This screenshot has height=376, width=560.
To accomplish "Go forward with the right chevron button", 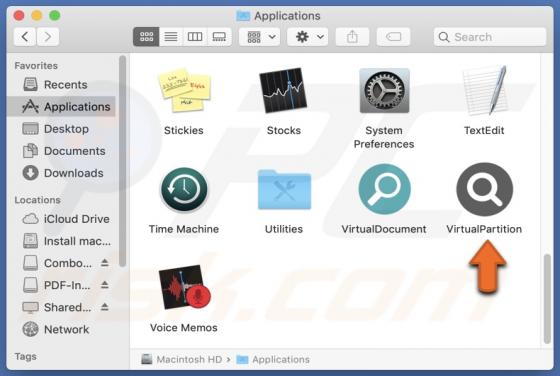I will tap(48, 37).
